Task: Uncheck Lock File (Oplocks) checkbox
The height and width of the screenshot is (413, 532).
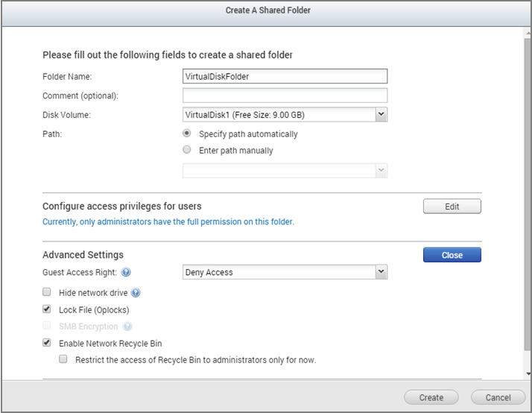Action: pos(47,309)
